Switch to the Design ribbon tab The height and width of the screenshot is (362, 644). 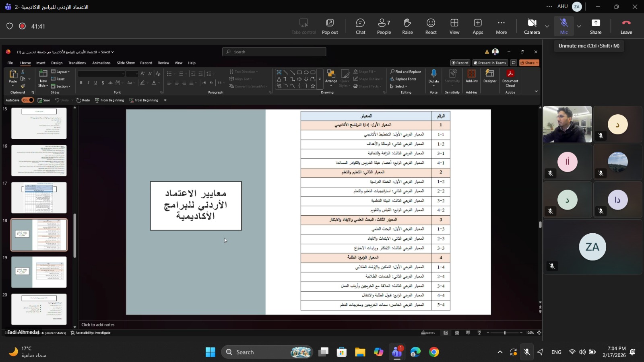point(57,63)
